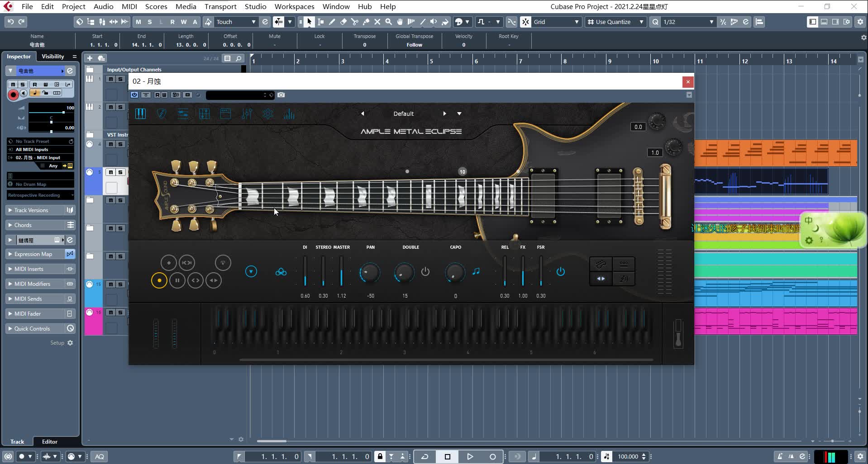Open the Transport menu
The image size is (868, 464).
coord(220,6)
